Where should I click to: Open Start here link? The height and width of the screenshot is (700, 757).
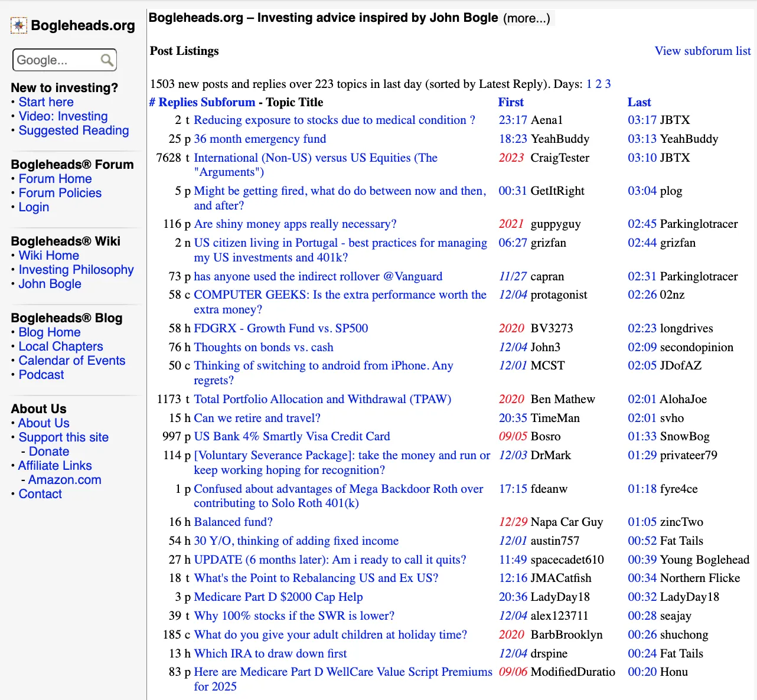click(x=46, y=102)
